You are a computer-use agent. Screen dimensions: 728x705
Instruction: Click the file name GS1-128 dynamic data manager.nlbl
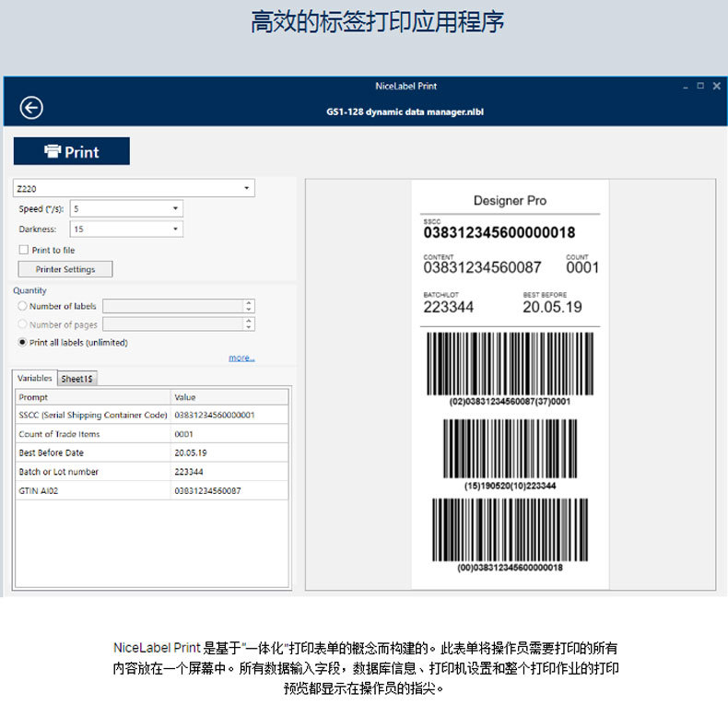[x=405, y=112]
